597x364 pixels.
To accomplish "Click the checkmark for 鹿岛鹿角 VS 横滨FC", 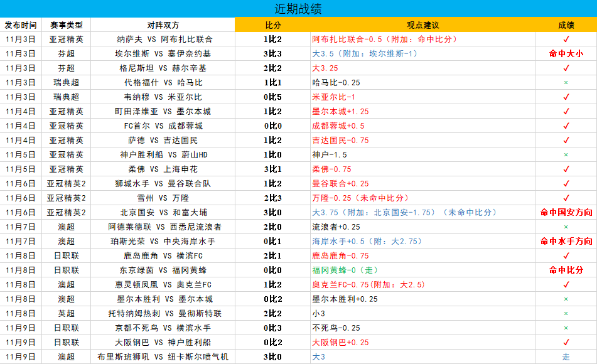I will pyautogui.click(x=566, y=255).
